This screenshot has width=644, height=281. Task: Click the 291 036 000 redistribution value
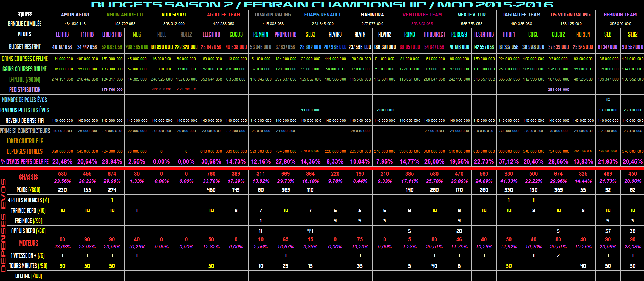(x=558, y=89)
